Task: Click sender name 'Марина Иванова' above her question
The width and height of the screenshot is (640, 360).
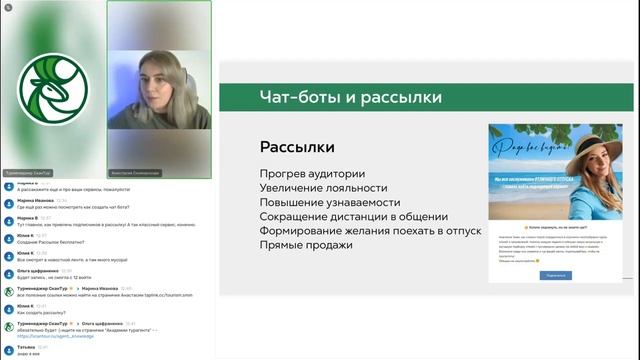Action: (36, 201)
